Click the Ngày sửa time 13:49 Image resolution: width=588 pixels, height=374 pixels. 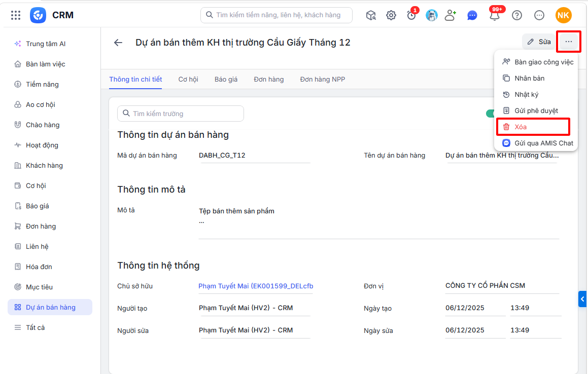tap(520, 330)
